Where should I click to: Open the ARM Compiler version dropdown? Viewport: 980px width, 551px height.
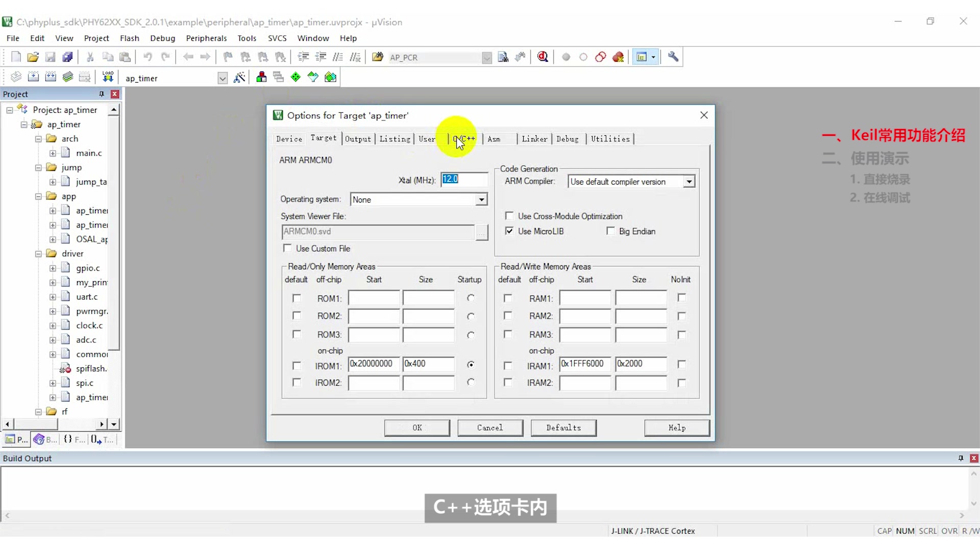pos(689,182)
